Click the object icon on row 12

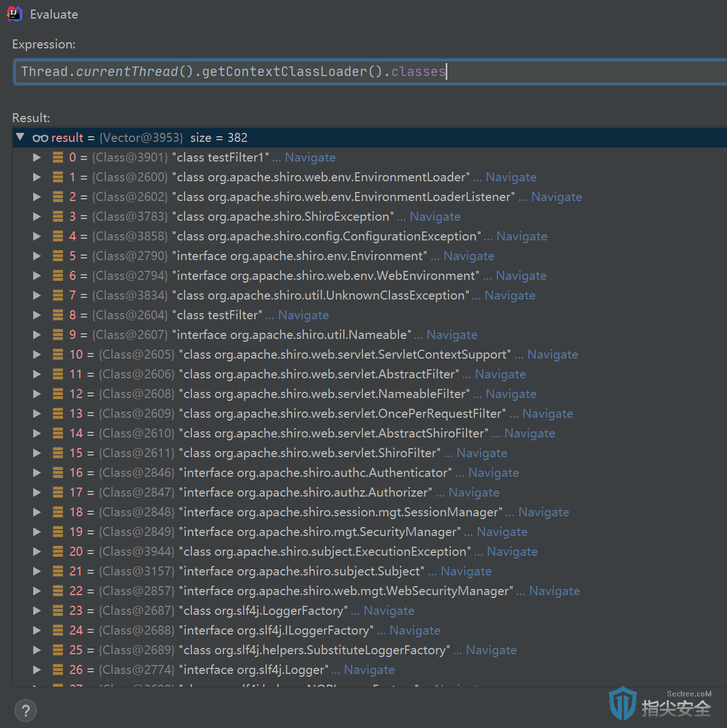coord(58,394)
